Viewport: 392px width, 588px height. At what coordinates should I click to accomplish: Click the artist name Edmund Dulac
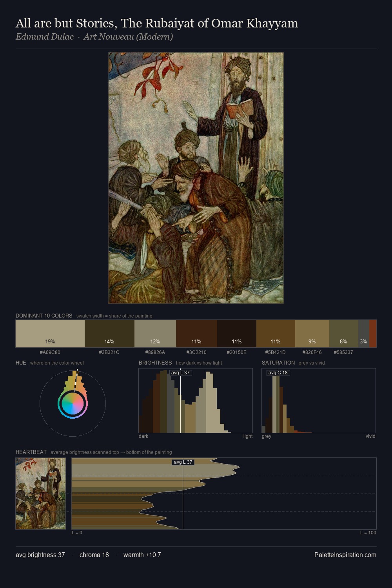tap(45, 37)
